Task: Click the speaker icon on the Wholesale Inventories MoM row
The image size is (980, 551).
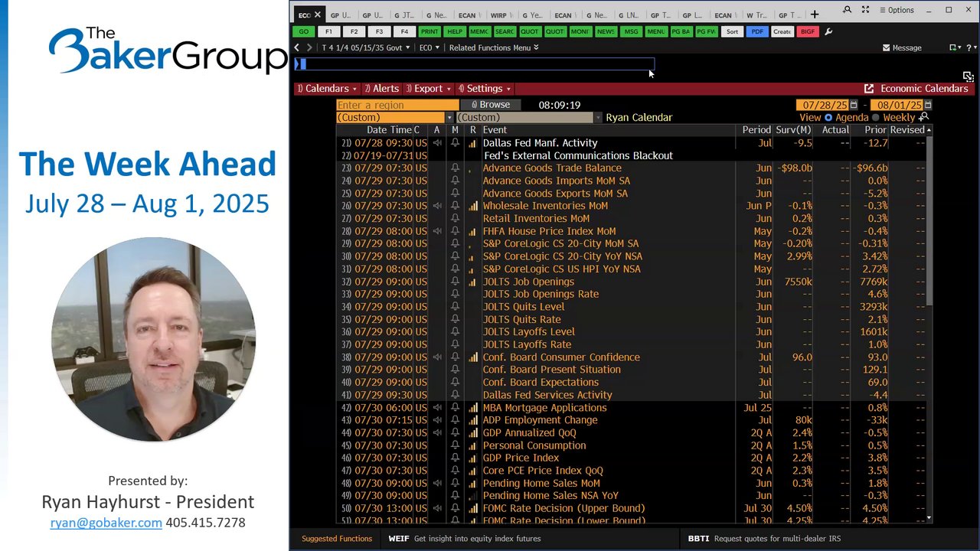Action: pyautogui.click(x=437, y=206)
